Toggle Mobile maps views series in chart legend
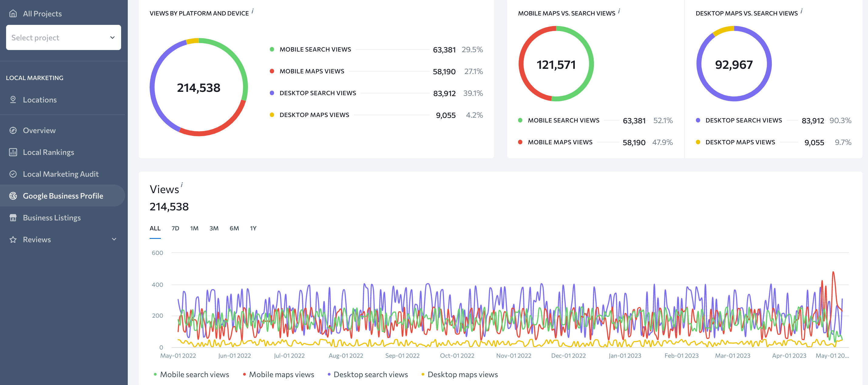The width and height of the screenshot is (868, 385). point(278,375)
